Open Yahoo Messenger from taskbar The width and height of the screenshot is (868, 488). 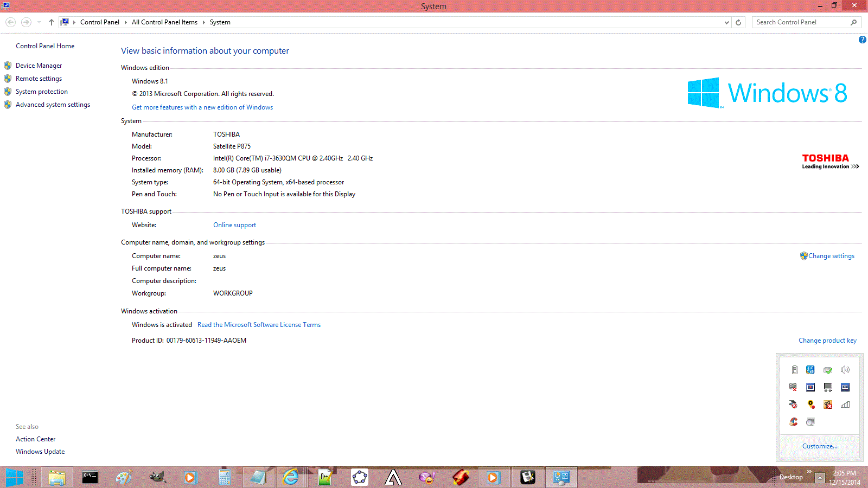point(427,478)
